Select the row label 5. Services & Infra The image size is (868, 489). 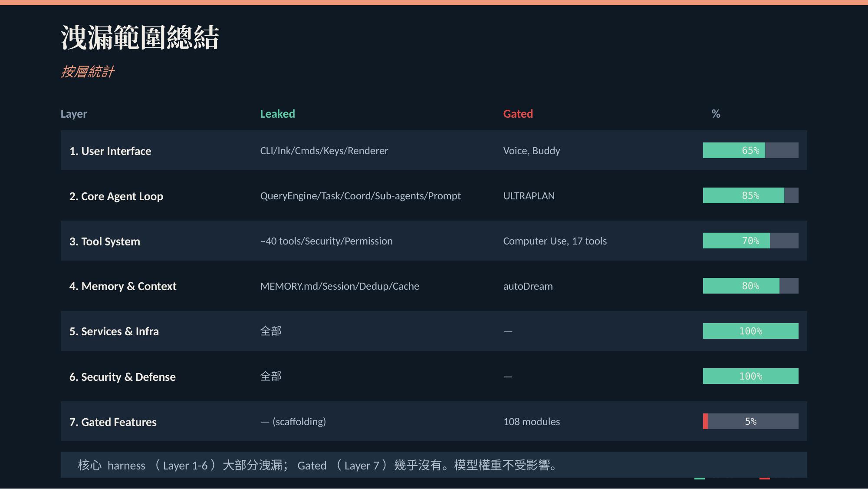click(114, 331)
